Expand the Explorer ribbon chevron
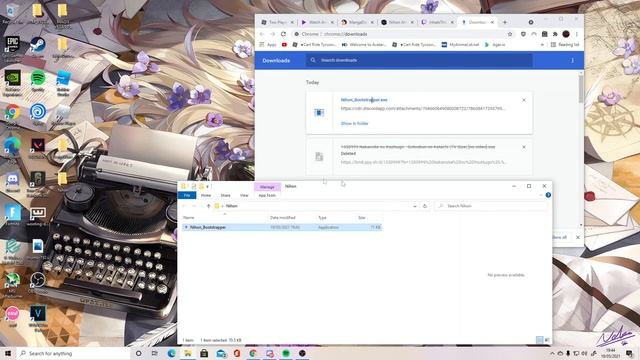 click(541, 195)
